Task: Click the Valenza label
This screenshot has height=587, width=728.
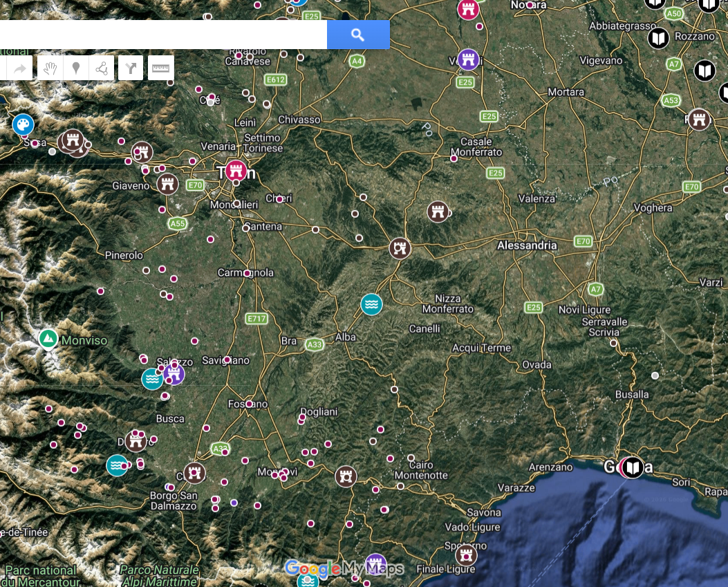Action: click(536, 198)
